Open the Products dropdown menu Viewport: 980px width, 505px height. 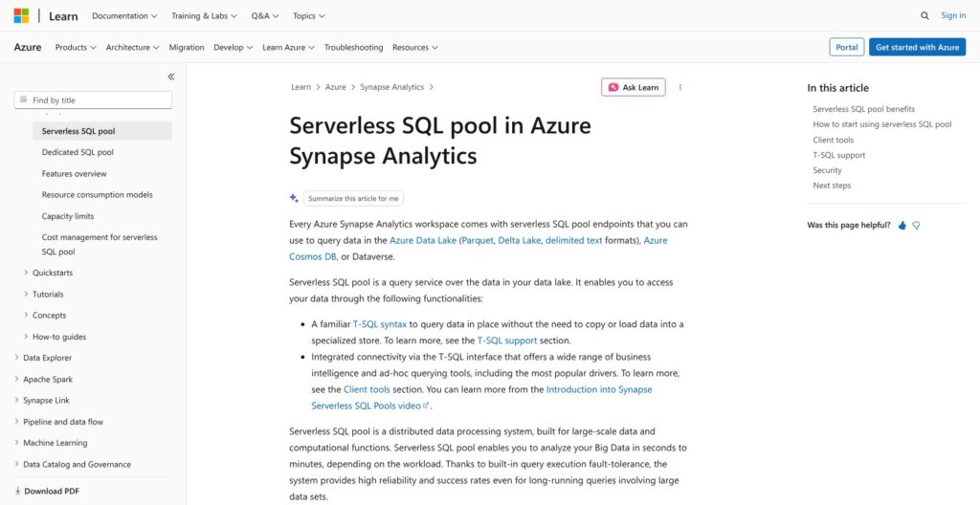coord(76,47)
